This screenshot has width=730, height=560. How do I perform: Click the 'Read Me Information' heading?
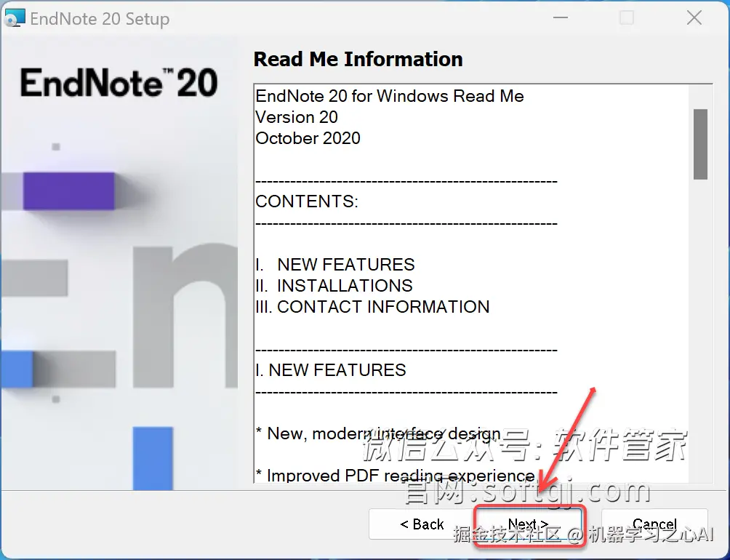click(358, 59)
